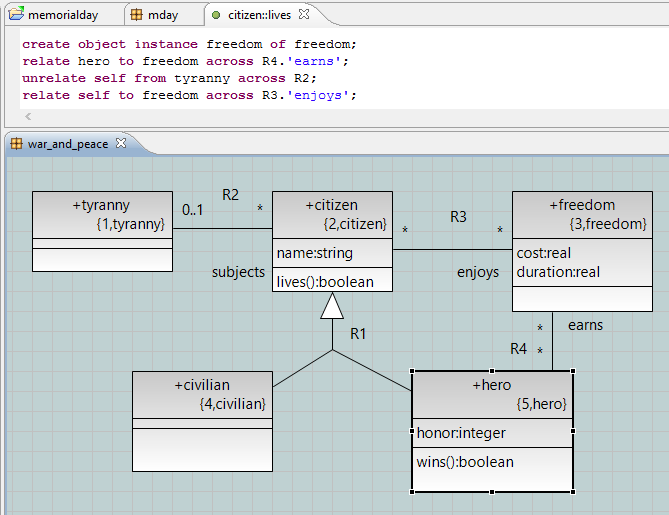Click the lives():boolean operation in citizen
This screenshot has height=515, width=669.
(325, 281)
